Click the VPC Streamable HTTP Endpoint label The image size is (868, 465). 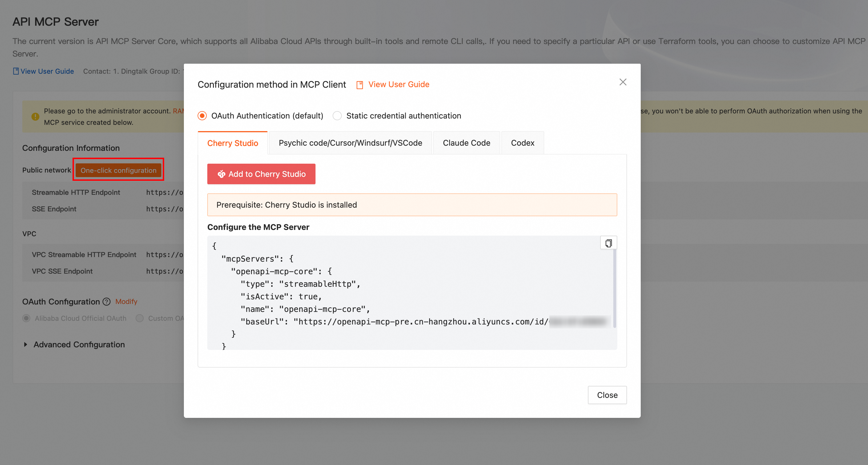[x=84, y=254]
